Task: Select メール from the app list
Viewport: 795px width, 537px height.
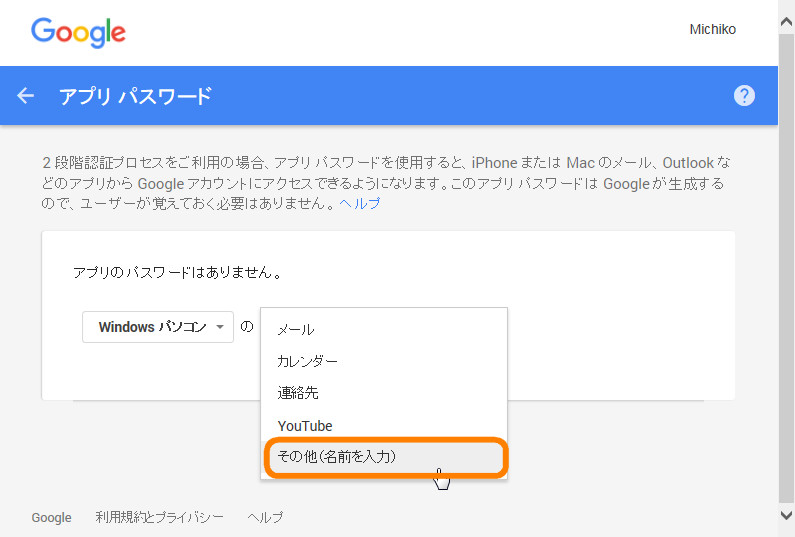Action: pyautogui.click(x=384, y=330)
